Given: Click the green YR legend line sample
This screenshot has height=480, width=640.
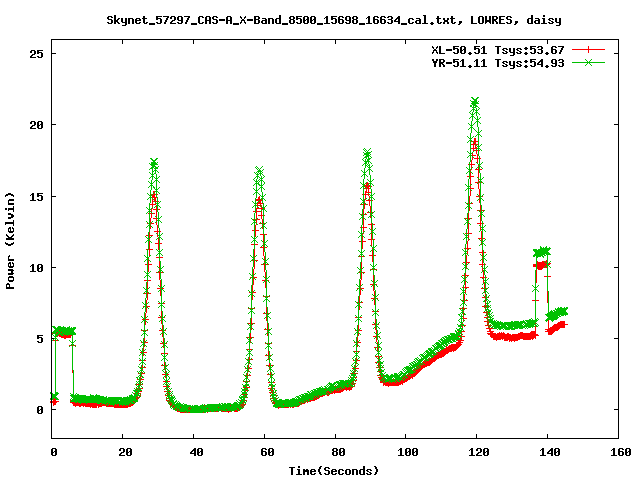Looking at the screenshot, I should click(x=588, y=62).
